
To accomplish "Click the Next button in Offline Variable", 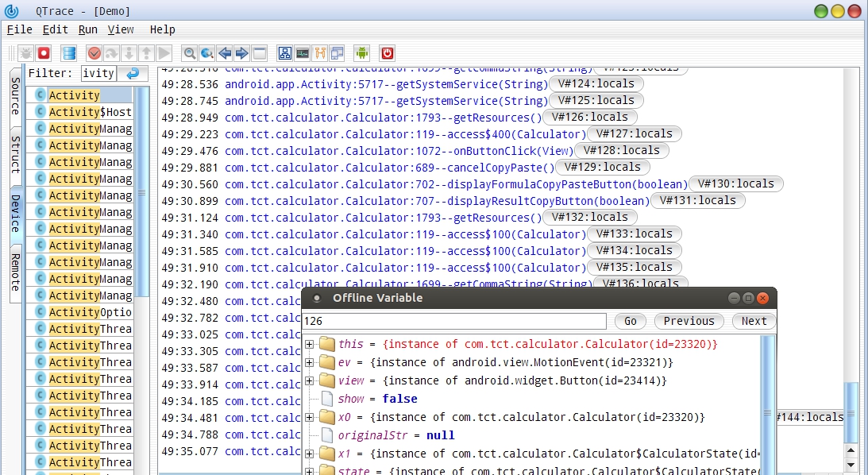I will coord(753,321).
